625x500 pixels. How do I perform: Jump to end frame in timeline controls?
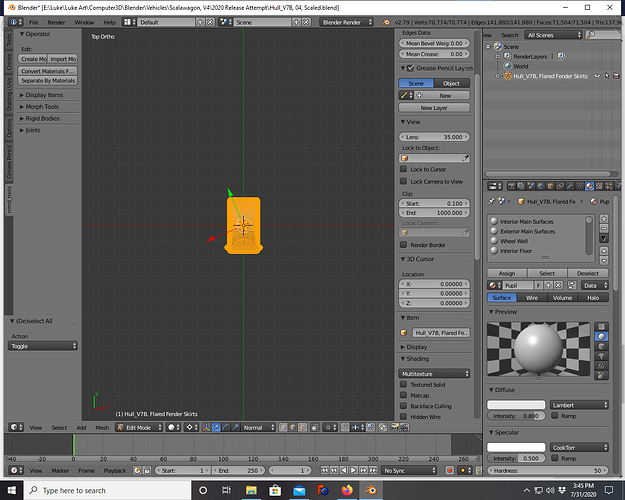tap(373, 470)
